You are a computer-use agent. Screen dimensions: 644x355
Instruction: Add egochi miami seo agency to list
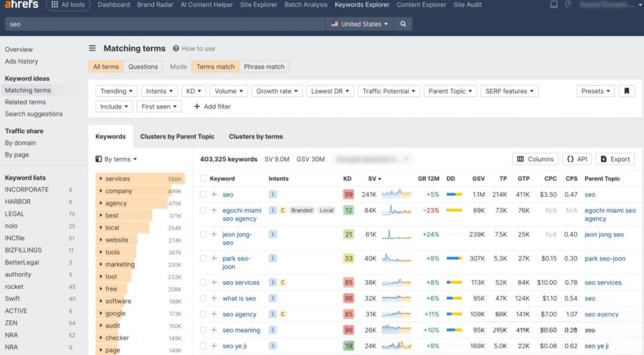214,210
